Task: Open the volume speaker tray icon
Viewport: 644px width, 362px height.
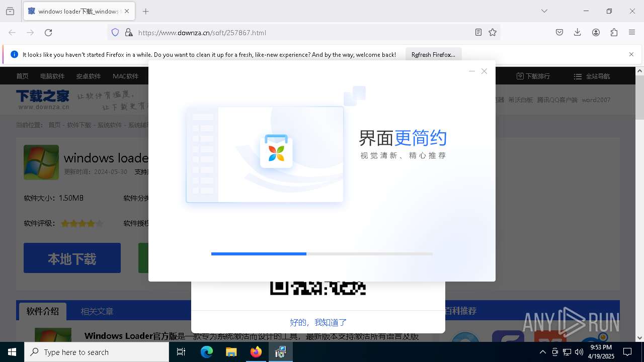Action: pos(579,352)
